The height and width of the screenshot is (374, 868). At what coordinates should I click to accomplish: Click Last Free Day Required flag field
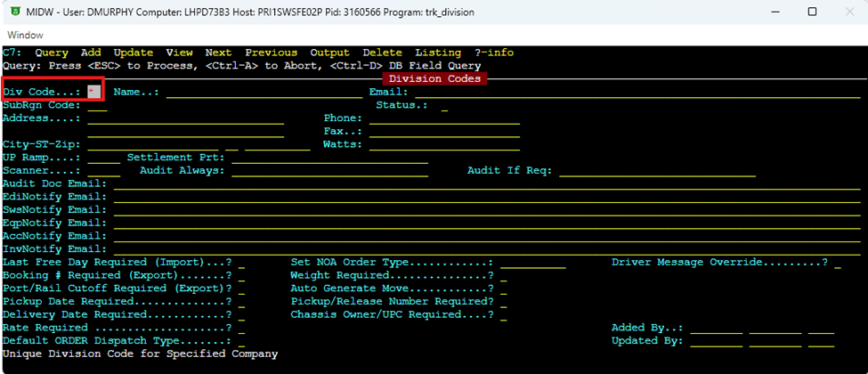pos(241,263)
